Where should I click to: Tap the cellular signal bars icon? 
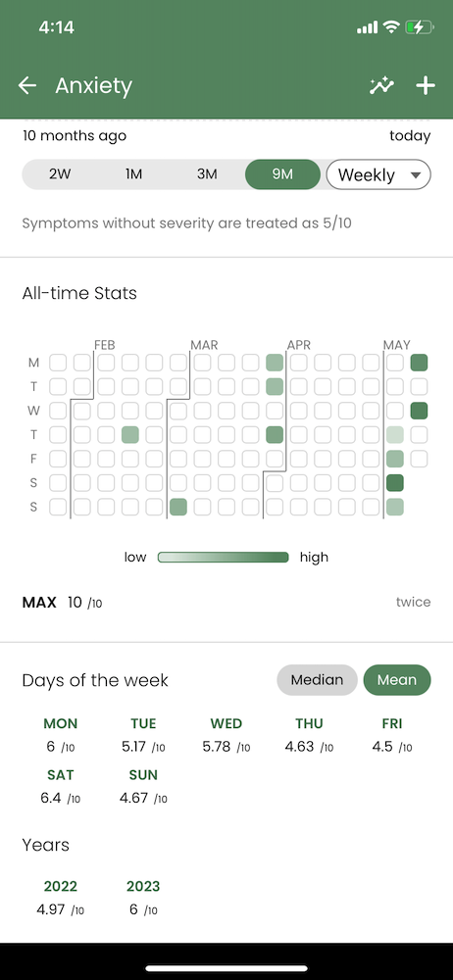pos(368,27)
